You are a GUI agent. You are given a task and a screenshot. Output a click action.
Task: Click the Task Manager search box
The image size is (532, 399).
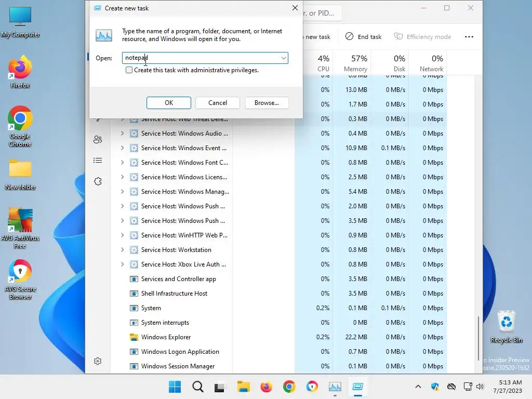pyautogui.click(x=322, y=13)
